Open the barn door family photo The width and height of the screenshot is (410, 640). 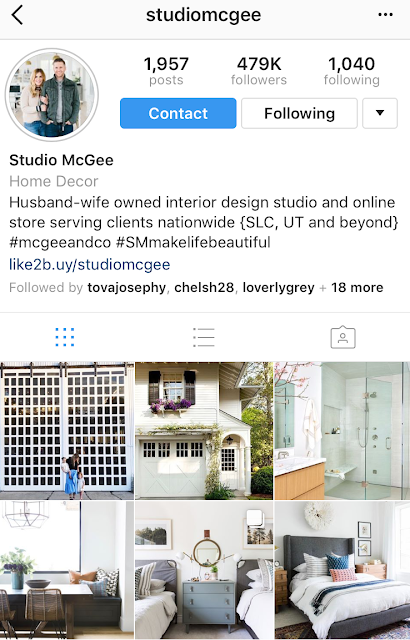(x=67, y=431)
